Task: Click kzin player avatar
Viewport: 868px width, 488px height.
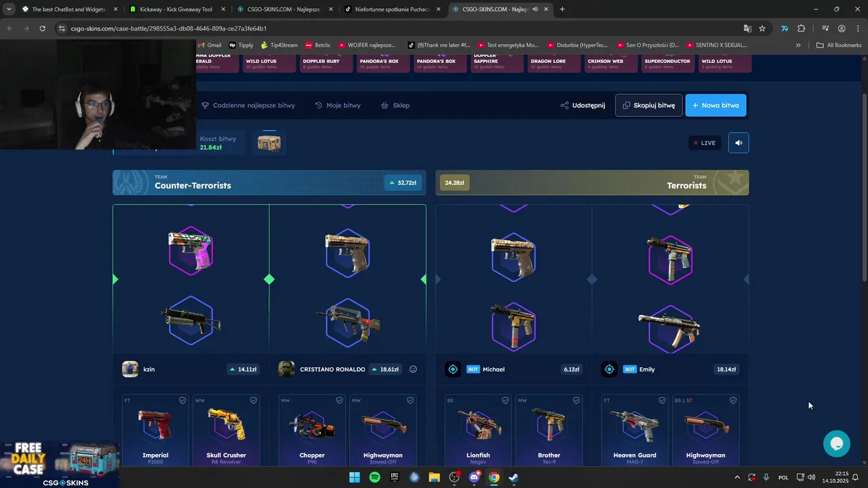Action: [x=130, y=369]
